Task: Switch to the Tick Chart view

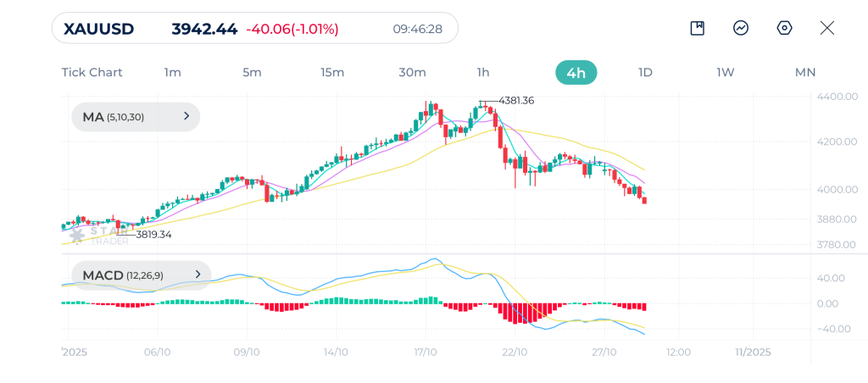Action: [92, 73]
